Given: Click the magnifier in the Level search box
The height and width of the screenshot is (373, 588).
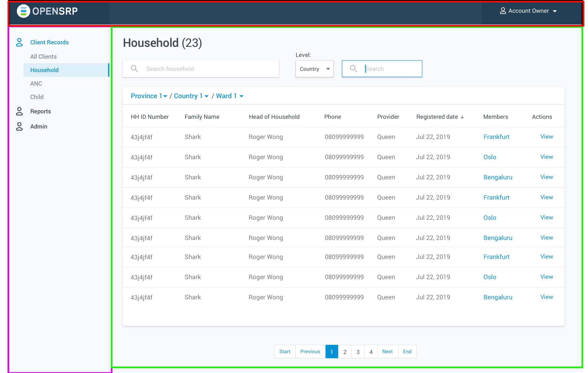Looking at the screenshot, I should [353, 68].
